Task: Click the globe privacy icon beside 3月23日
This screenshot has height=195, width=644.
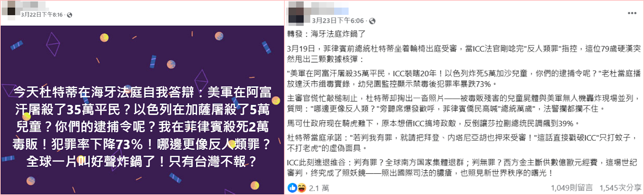Action: [x=372, y=21]
